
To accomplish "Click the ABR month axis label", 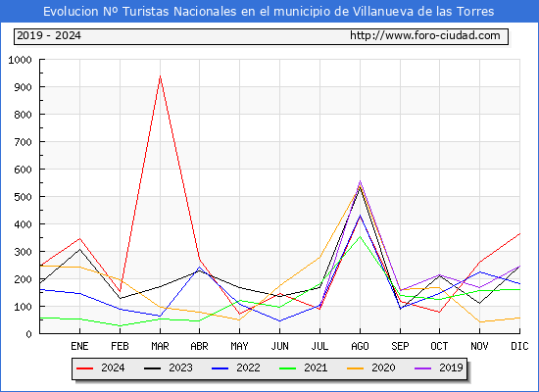I will tap(199, 346).
